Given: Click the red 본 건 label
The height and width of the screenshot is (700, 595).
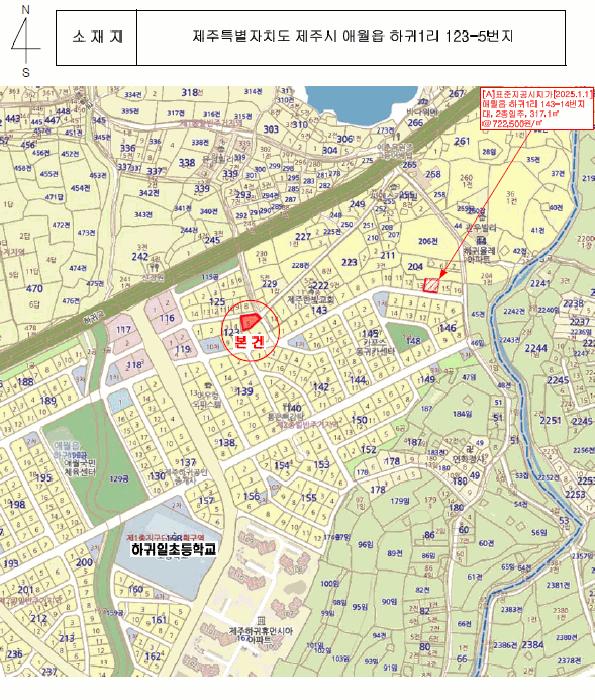Looking at the screenshot, I should (x=249, y=342).
